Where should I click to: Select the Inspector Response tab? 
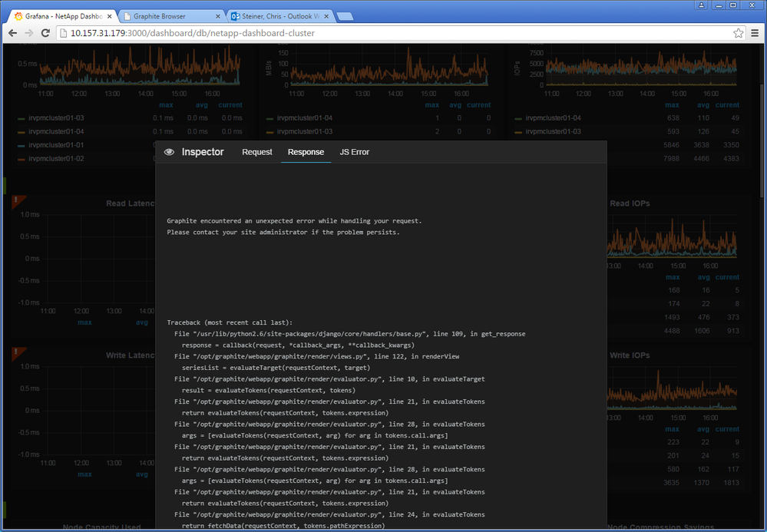coord(306,152)
